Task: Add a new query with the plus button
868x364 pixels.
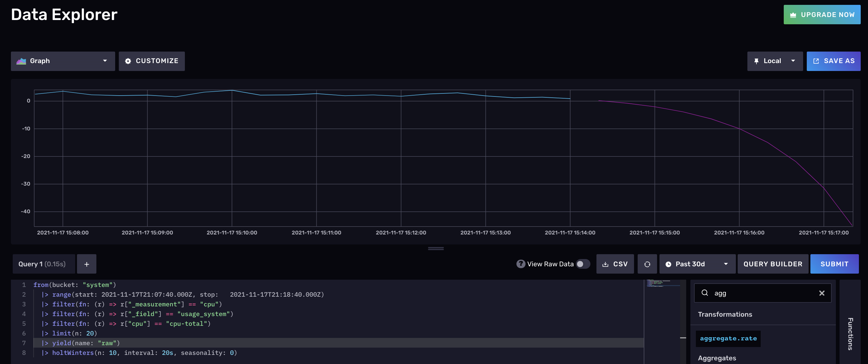Action: [x=87, y=264]
